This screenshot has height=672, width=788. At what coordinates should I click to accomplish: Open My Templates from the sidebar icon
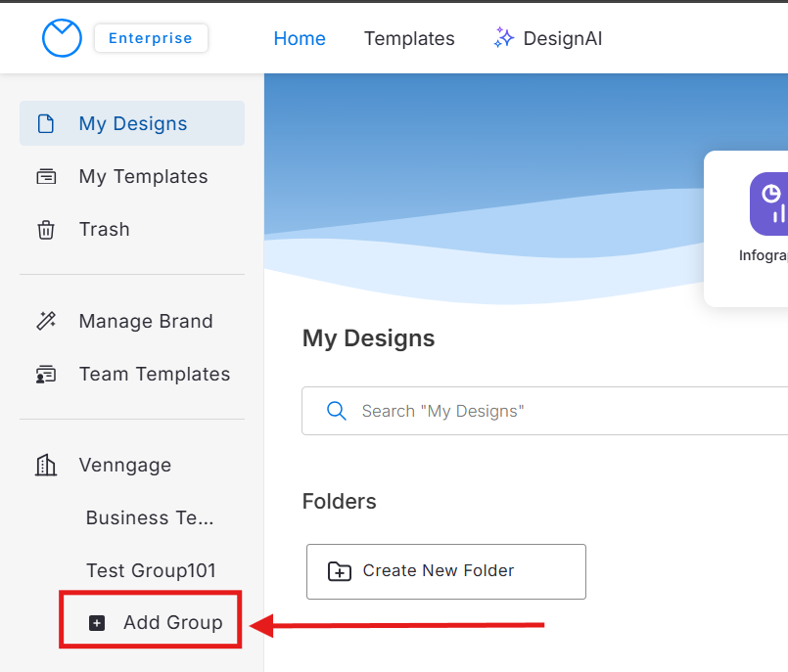coord(46,177)
